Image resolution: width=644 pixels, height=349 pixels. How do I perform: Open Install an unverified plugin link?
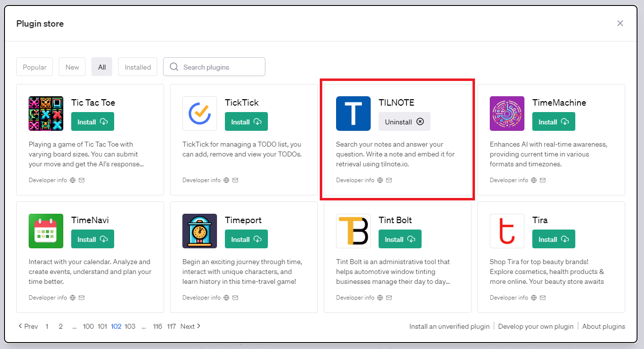449,326
